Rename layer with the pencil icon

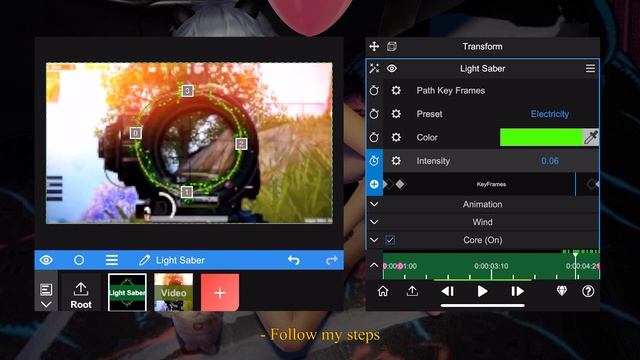(x=144, y=260)
